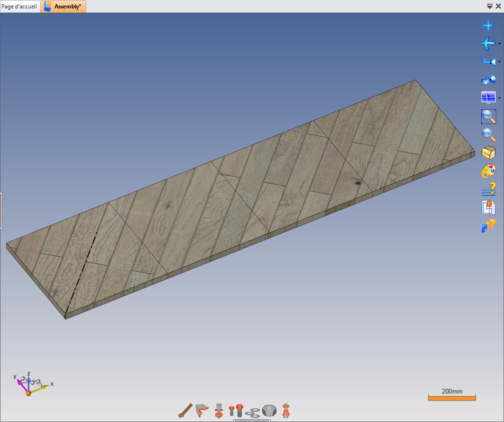Click the view direction camera icon

point(488,62)
